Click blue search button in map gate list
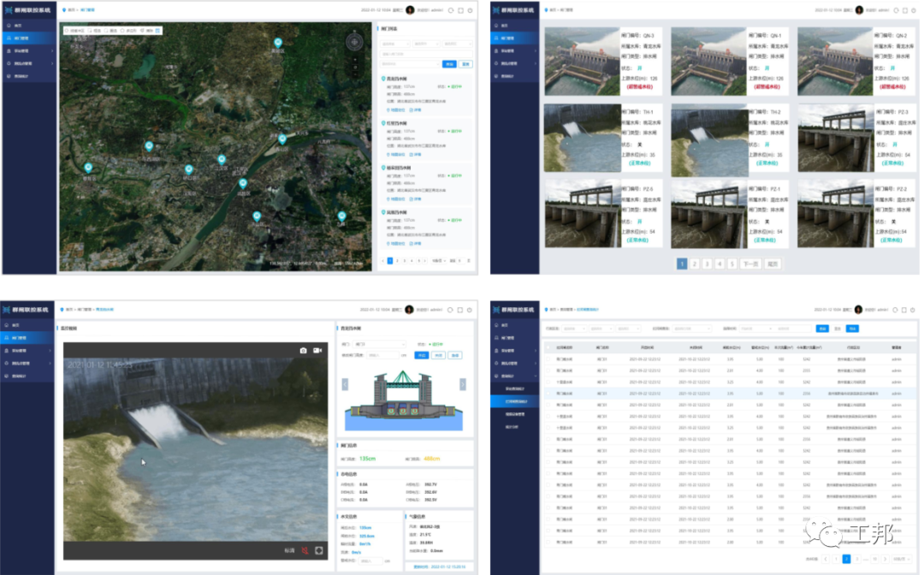The width and height of the screenshot is (924, 575). (x=450, y=64)
